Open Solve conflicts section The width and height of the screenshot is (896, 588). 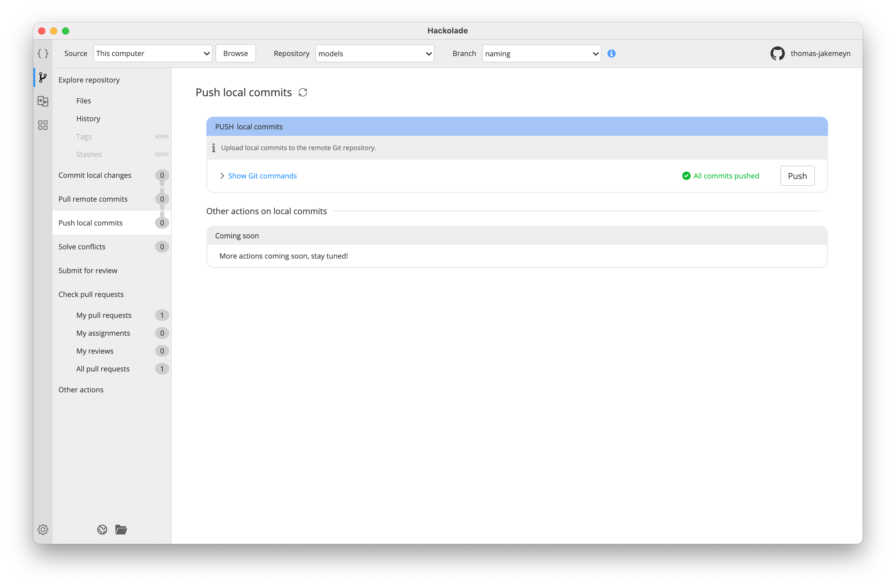click(82, 247)
